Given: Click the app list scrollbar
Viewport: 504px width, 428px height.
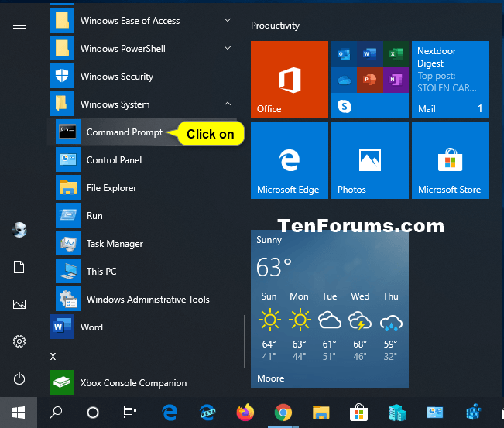Looking at the screenshot, I should [x=245, y=341].
